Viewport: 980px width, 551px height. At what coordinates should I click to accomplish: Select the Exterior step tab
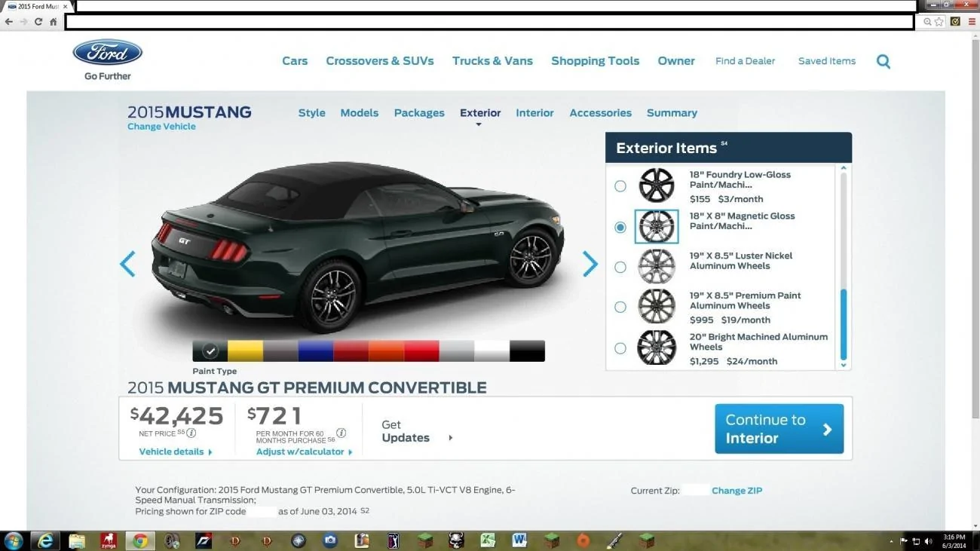pyautogui.click(x=480, y=113)
